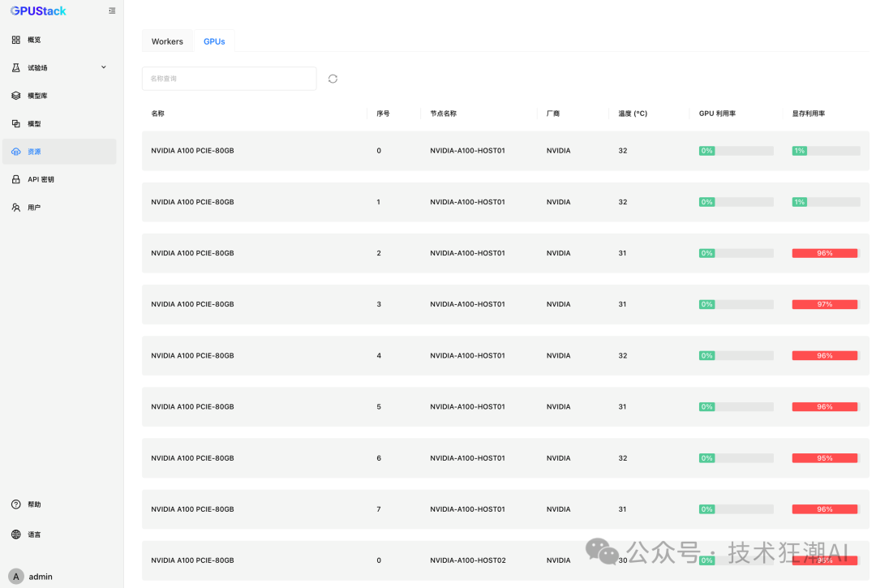Click the playground flask icon
This screenshot has height=588, width=876.
16,68
